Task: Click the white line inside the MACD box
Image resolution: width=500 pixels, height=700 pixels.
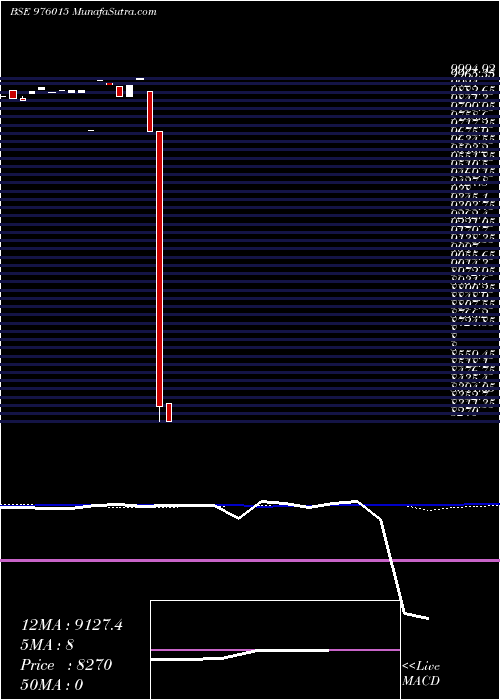Action: pos(240,654)
